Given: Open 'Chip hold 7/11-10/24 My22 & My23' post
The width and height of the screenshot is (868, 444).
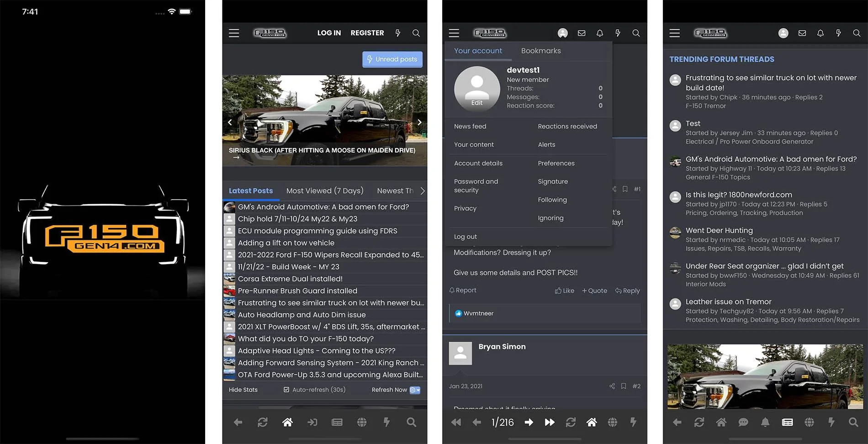Looking at the screenshot, I should [297, 219].
